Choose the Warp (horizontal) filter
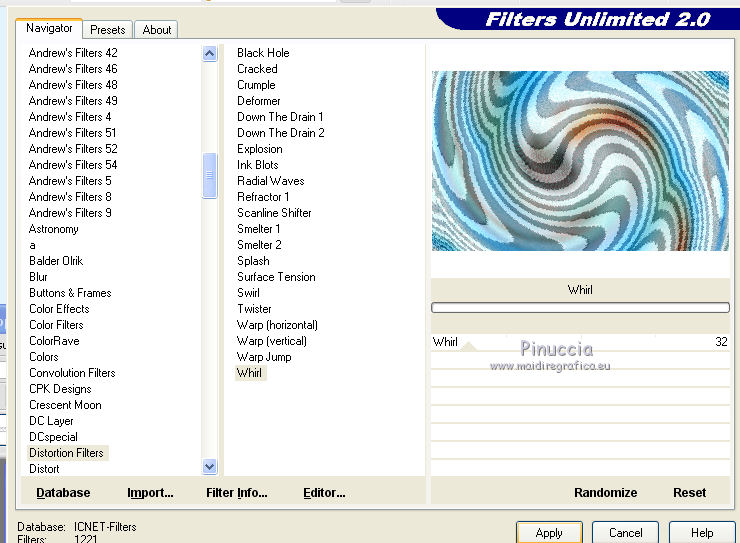The height and width of the screenshot is (543, 740). (x=278, y=325)
